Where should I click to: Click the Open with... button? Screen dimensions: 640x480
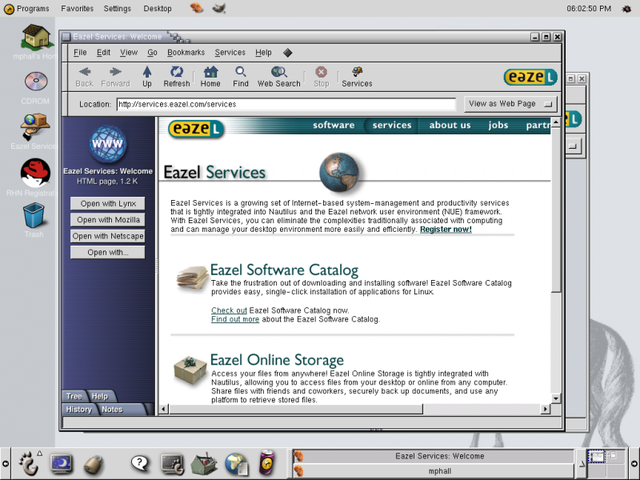108,252
